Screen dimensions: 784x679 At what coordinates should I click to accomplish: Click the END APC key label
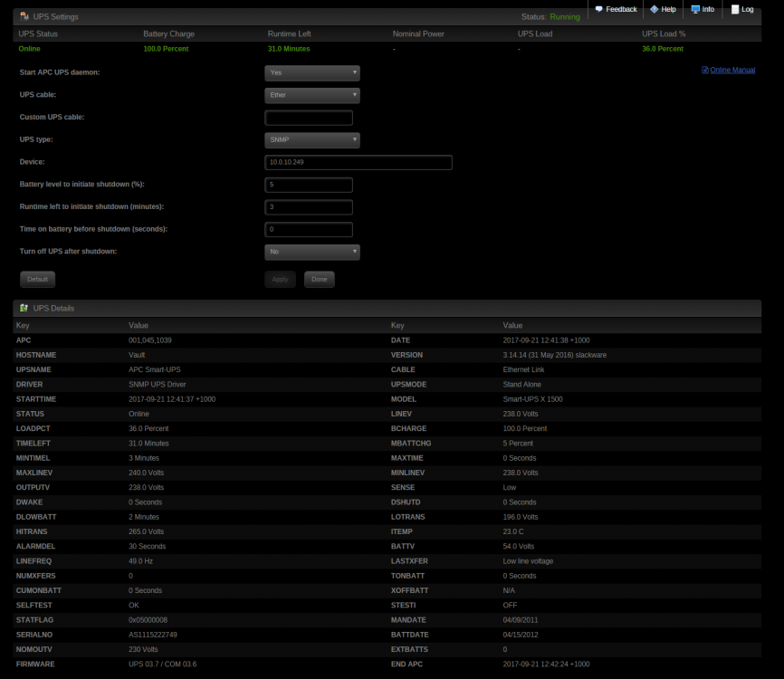[x=406, y=665]
